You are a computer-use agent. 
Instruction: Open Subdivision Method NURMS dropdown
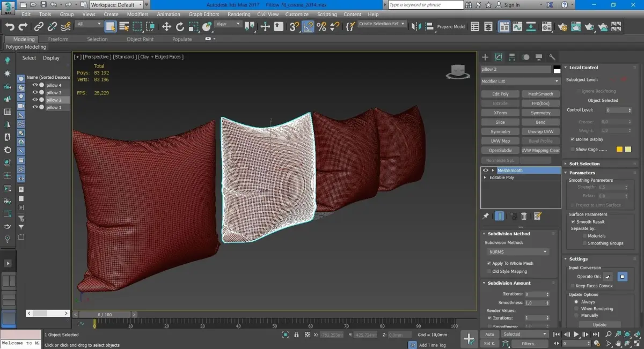[x=518, y=251]
